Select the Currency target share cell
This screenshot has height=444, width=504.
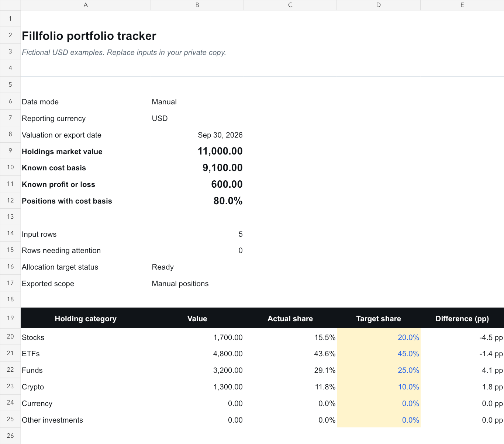[x=379, y=403]
